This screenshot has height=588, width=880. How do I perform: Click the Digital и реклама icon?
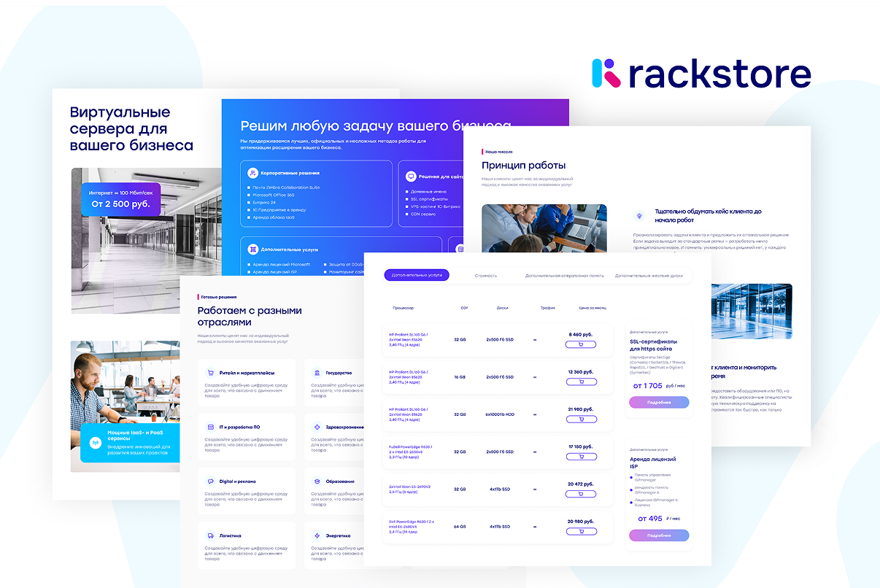coord(211,481)
